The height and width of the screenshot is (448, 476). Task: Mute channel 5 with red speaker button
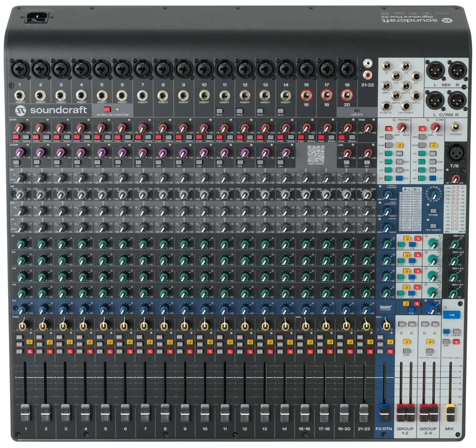(110, 352)
